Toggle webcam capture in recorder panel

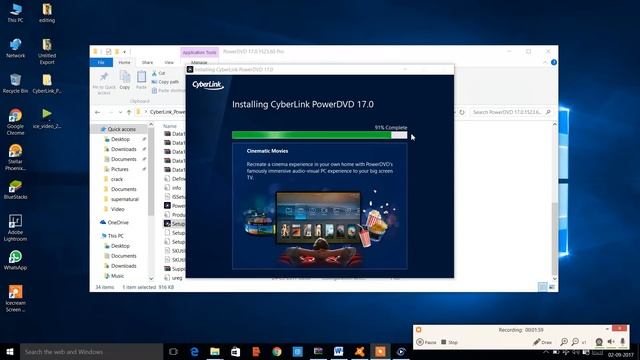599,342
